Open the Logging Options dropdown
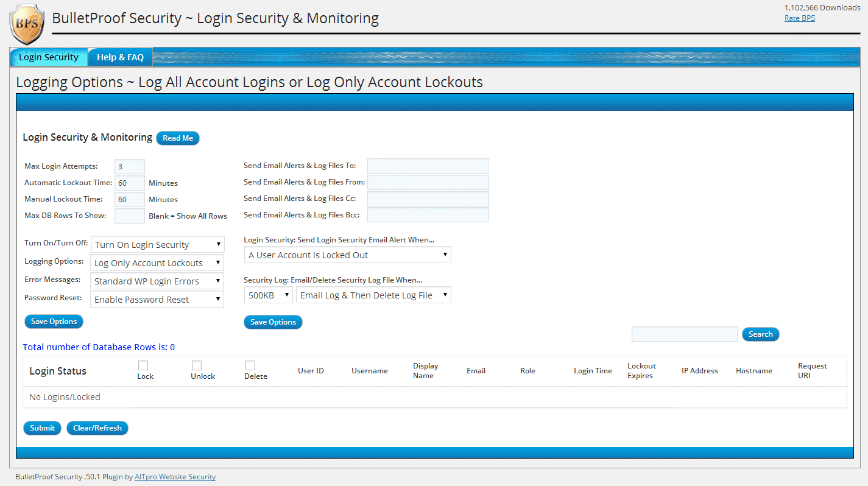Image resolution: width=868 pixels, height=486 pixels. 157,262
